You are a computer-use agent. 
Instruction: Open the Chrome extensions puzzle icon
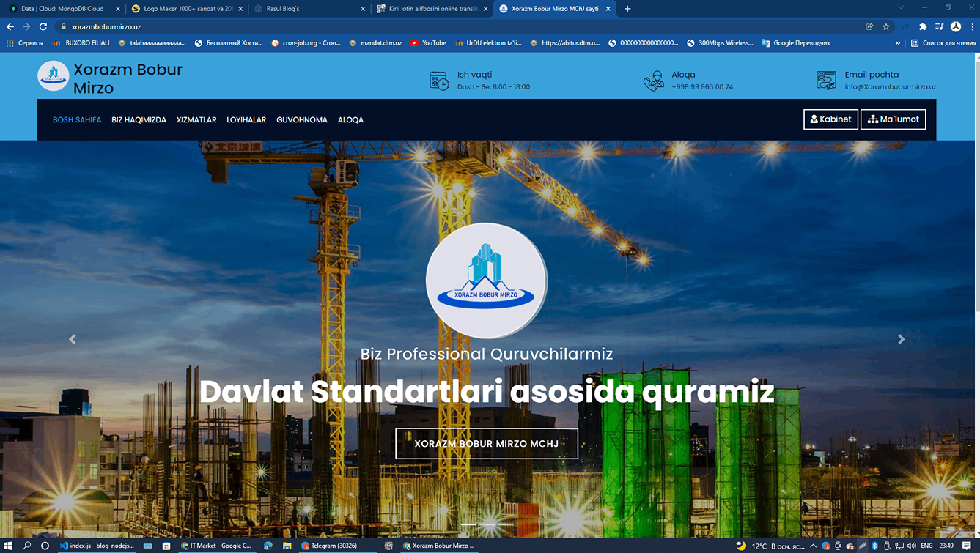923,26
